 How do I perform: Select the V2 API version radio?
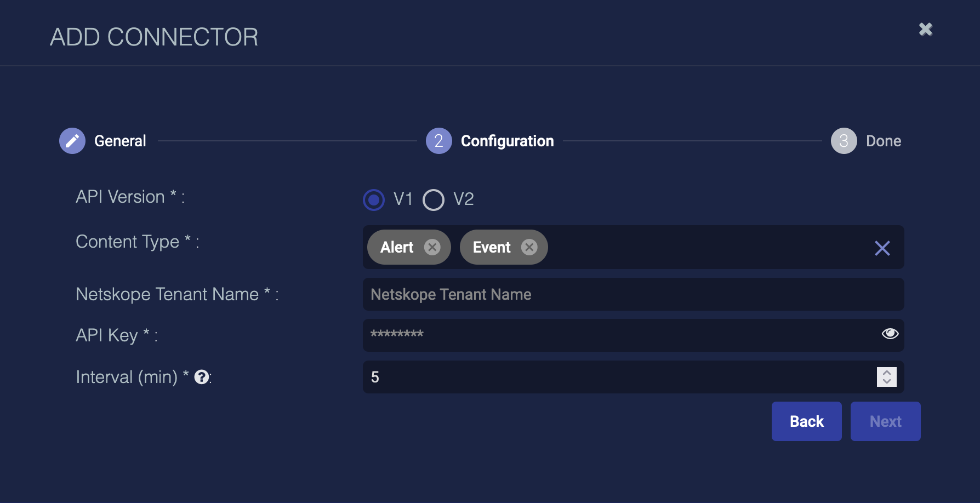434,200
